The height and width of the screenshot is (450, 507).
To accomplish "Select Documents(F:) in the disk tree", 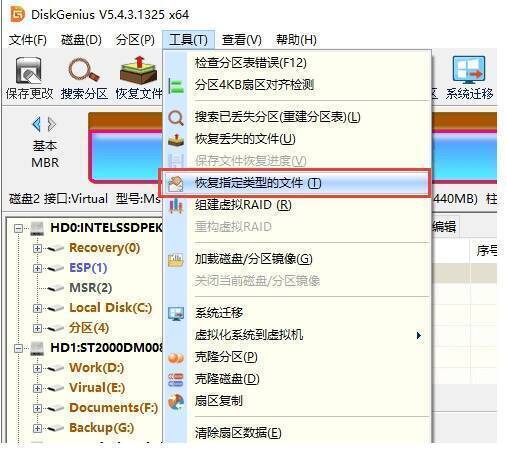I will click(113, 408).
